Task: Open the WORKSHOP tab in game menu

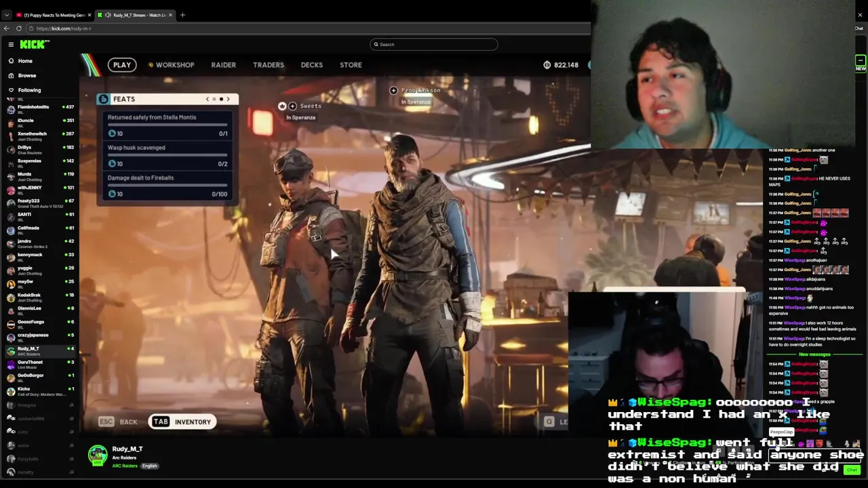Action: coord(175,65)
